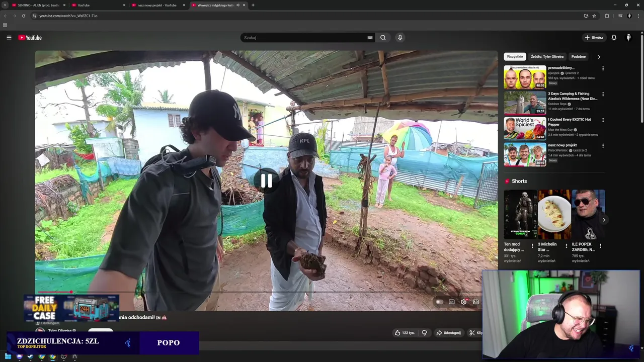
Task: Pause the video using the center overlay
Action: (266, 180)
